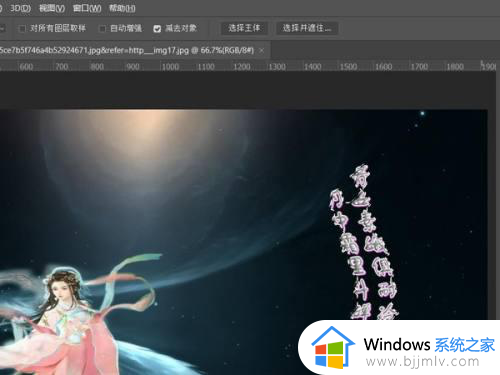The height and width of the screenshot is (375, 500).
Task: Enable 自动增强 checkbox
Action: point(102,29)
